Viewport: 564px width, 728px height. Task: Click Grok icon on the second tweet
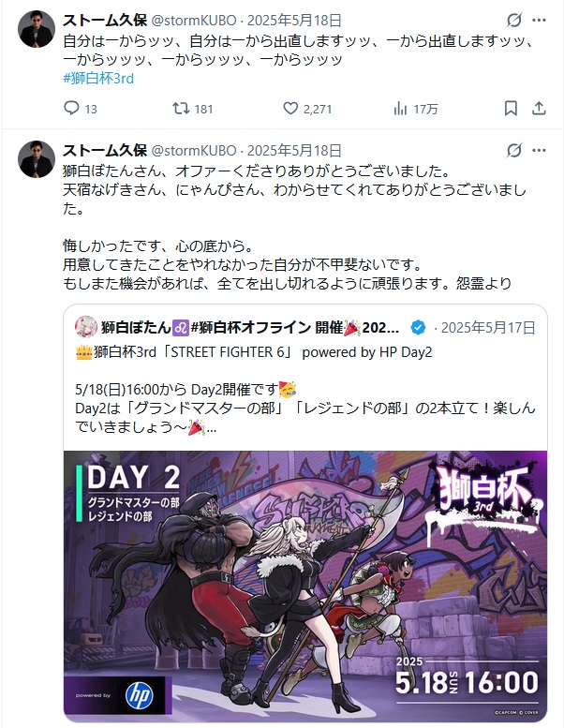click(513, 151)
